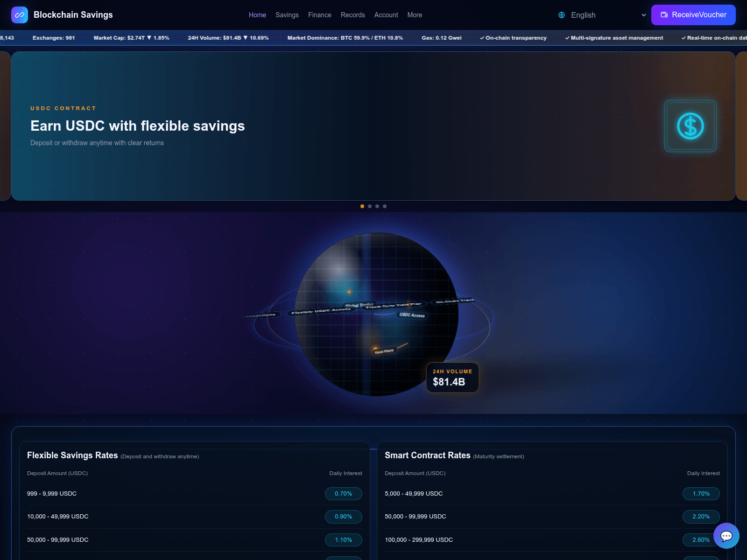Open the Finance menu item

(x=320, y=15)
